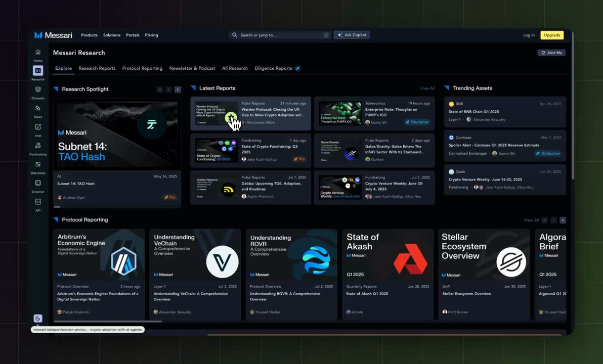Image resolution: width=603 pixels, height=364 pixels.
Task: Click the Alert Me button
Action: [x=551, y=53]
